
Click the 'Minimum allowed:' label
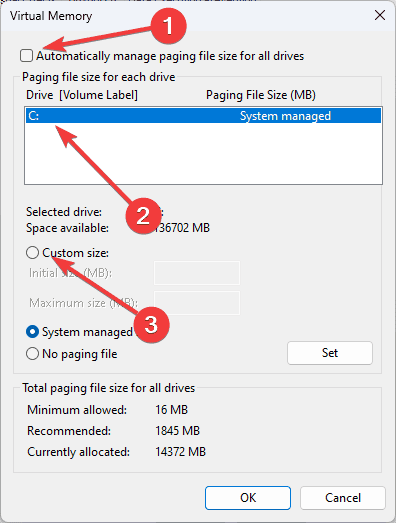(x=77, y=410)
